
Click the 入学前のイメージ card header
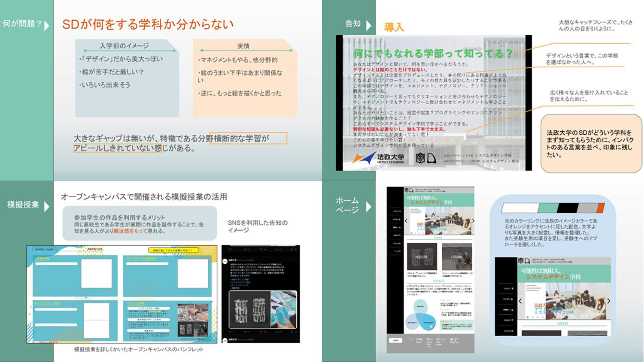tap(124, 46)
